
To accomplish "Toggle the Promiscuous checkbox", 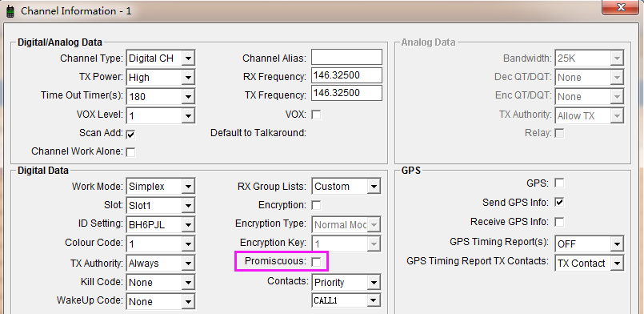I will click(316, 262).
